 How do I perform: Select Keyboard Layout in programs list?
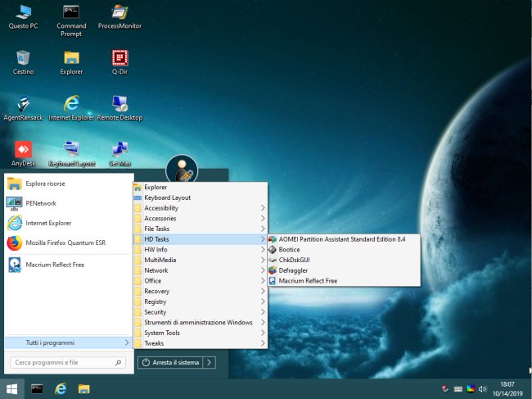pyautogui.click(x=201, y=197)
